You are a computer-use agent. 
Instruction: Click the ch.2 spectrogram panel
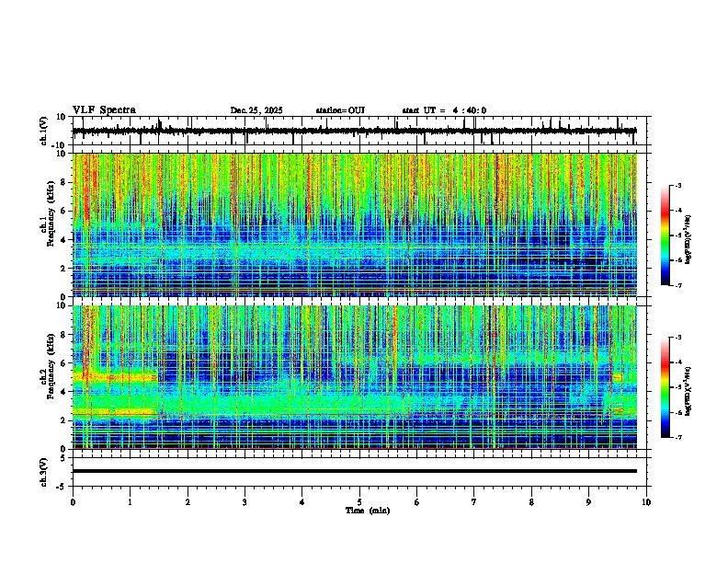(x=355, y=377)
